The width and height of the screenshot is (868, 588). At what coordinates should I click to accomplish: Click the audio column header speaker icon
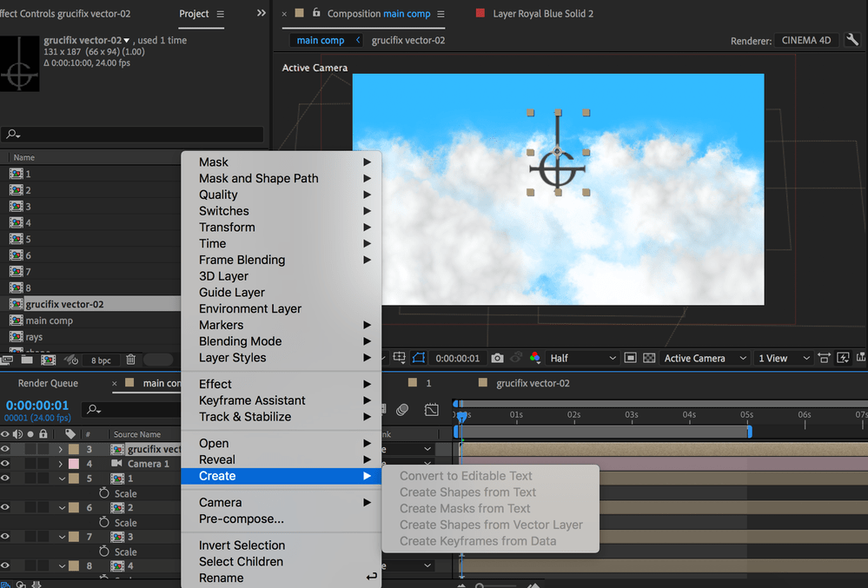(17, 434)
